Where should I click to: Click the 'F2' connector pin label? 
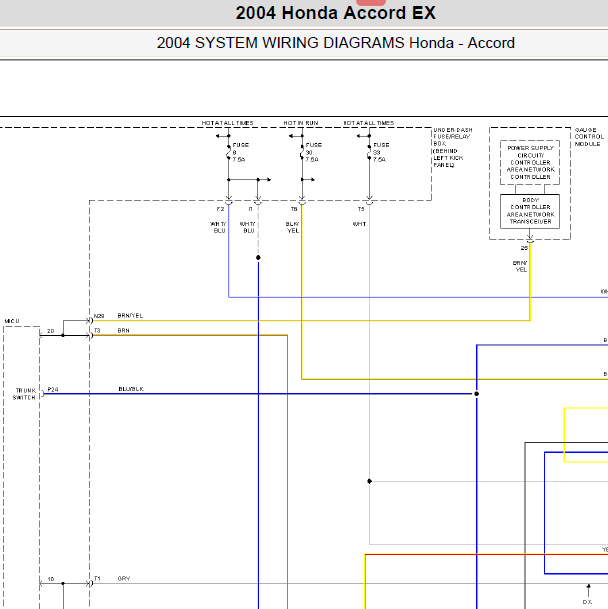pyautogui.click(x=220, y=209)
